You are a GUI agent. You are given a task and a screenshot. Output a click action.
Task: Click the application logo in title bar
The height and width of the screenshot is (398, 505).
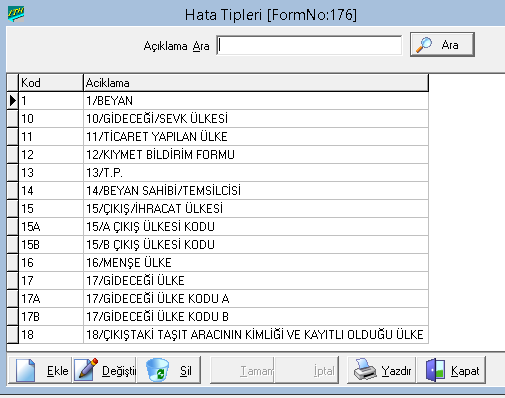pos(16,14)
